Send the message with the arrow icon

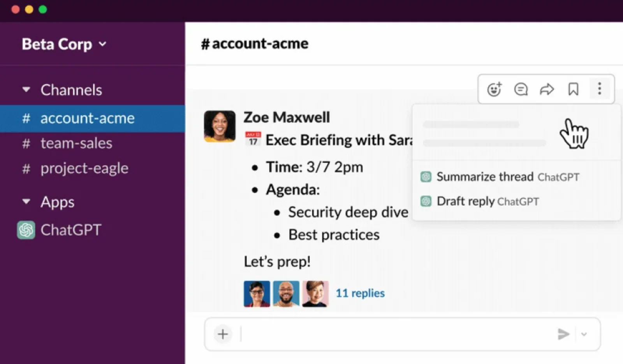click(x=563, y=334)
